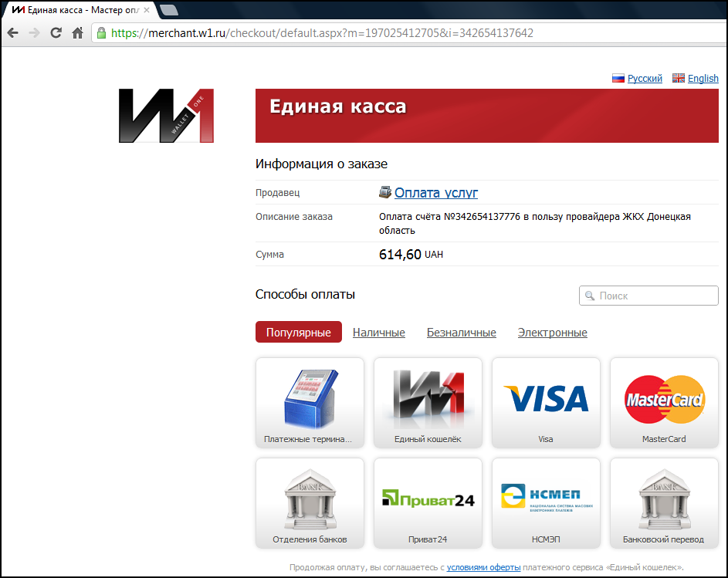Select НСМЭП payment method
This screenshot has height=578, width=728.
point(546,503)
